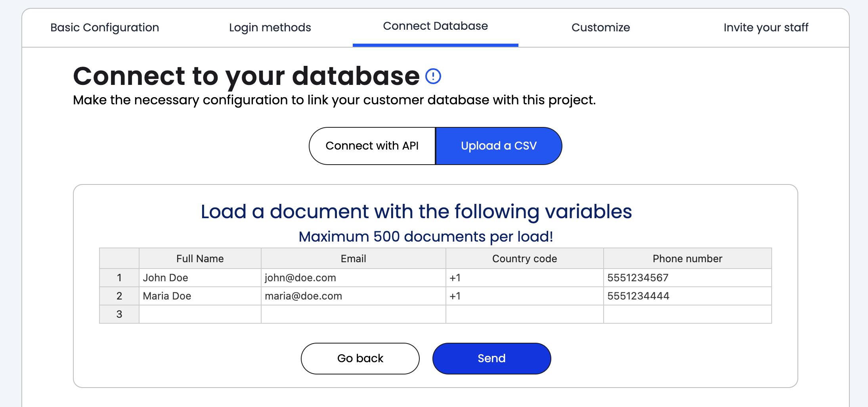868x407 pixels.
Task: Switch to the Login methods tab
Action: [270, 27]
